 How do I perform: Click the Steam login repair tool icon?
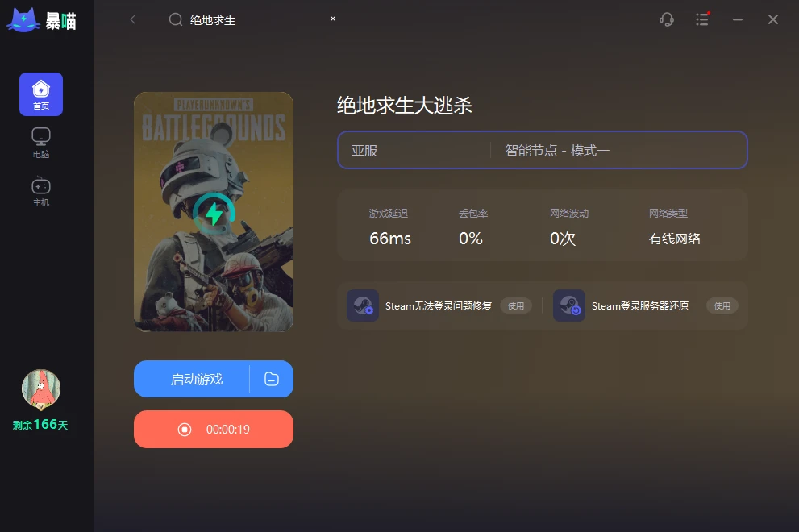pyautogui.click(x=363, y=305)
